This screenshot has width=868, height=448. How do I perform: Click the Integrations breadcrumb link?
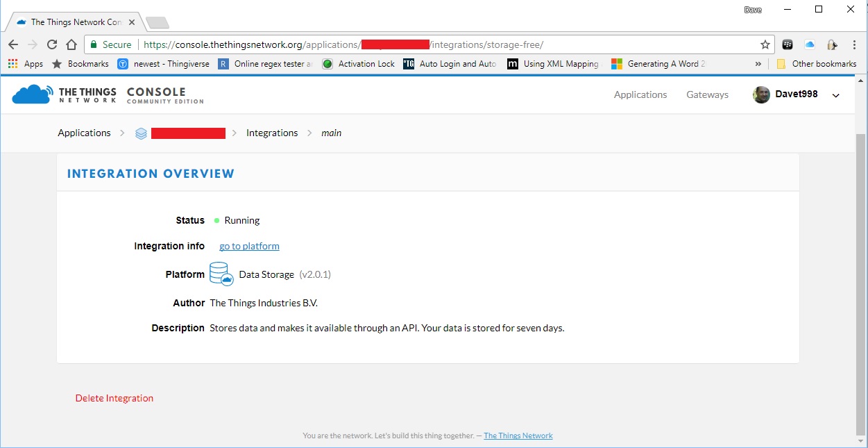pos(272,133)
